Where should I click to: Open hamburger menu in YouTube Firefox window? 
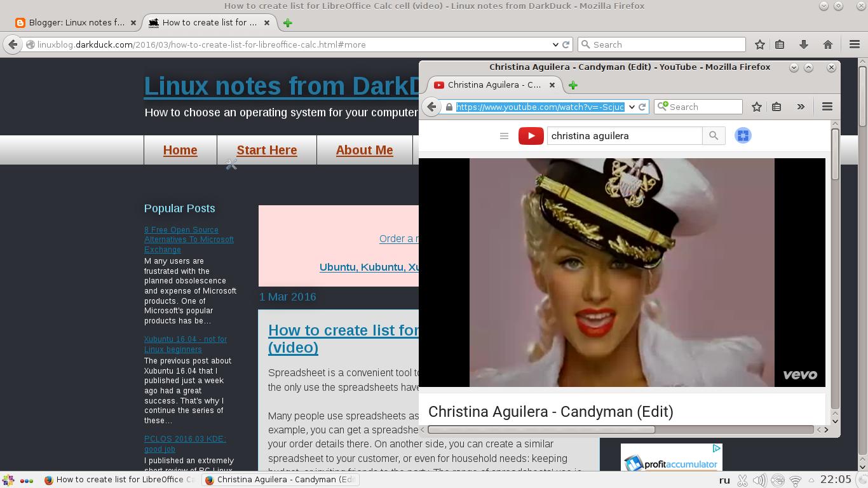[x=827, y=107]
